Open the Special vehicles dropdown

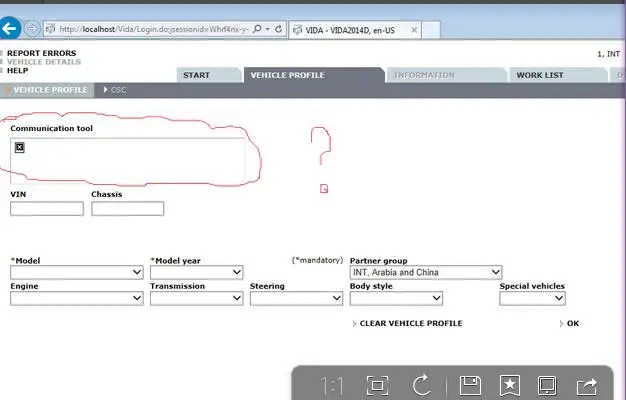[533, 298]
